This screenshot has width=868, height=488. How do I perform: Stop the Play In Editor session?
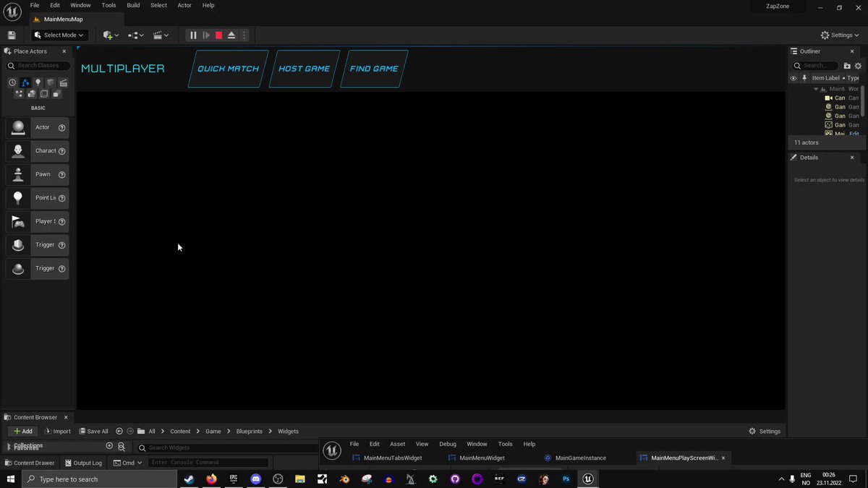coord(218,35)
